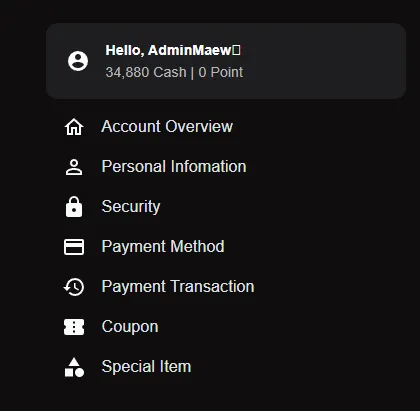The height and width of the screenshot is (411, 420).
Task: Open the Security settings entry
Action: tap(131, 207)
